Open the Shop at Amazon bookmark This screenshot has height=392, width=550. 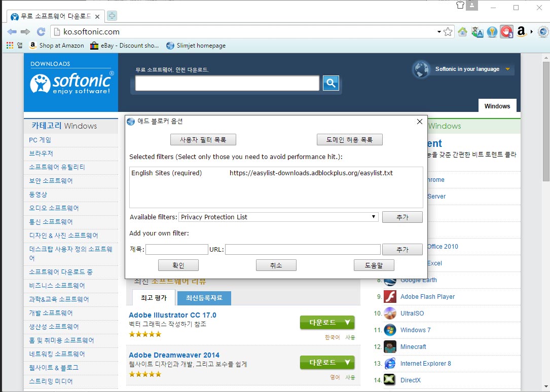tap(57, 46)
